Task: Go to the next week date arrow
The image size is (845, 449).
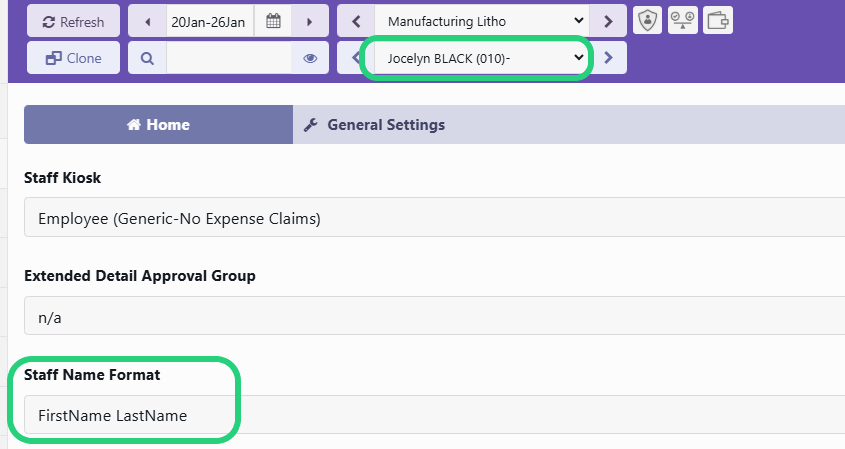Action: 309,21
